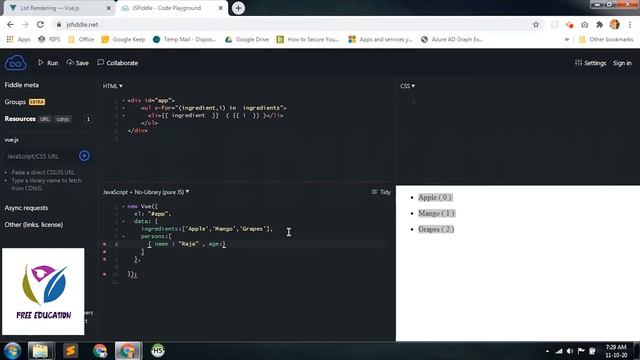The width and height of the screenshot is (640, 360).
Task: Click 'Grapes ( 2 )' in result pane
Action: click(436, 229)
